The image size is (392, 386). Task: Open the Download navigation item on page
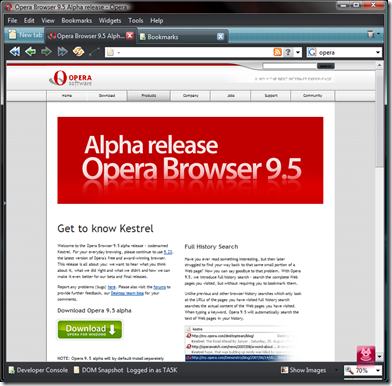pyautogui.click(x=107, y=96)
